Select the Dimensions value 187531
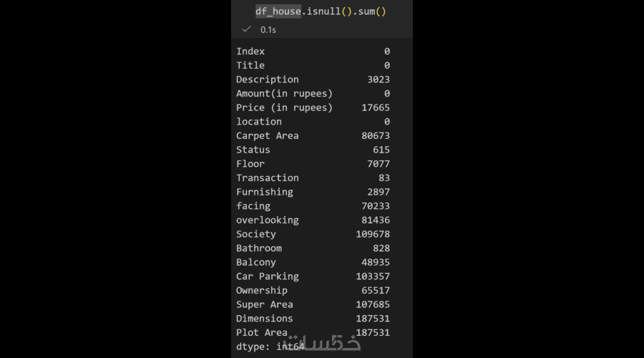Viewport: 644px width, 358px height. [373, 319]
